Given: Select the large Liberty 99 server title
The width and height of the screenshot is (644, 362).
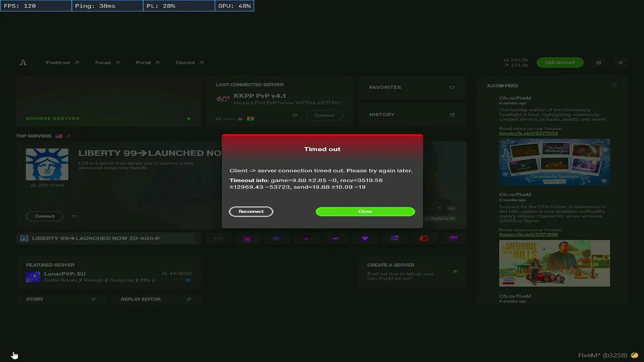Looking at the screenshot, I should pyautogui.click(x=150, y=153).
